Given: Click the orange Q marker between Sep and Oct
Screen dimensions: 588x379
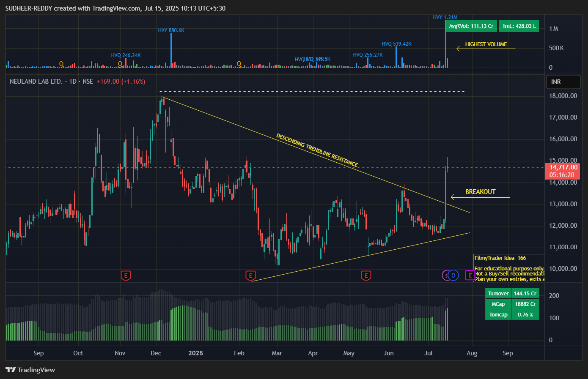Looking at the screenshot, I should pos(61,64).
